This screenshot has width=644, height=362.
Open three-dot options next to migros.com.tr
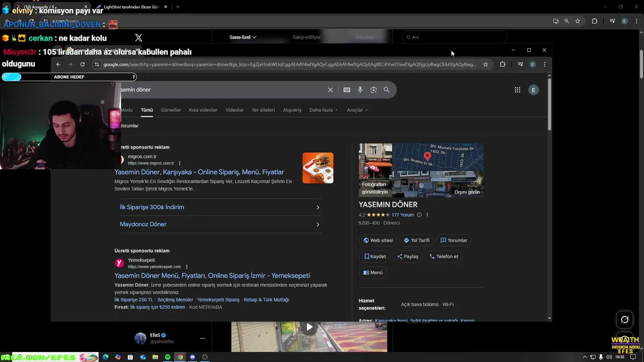tap(180, 163)
